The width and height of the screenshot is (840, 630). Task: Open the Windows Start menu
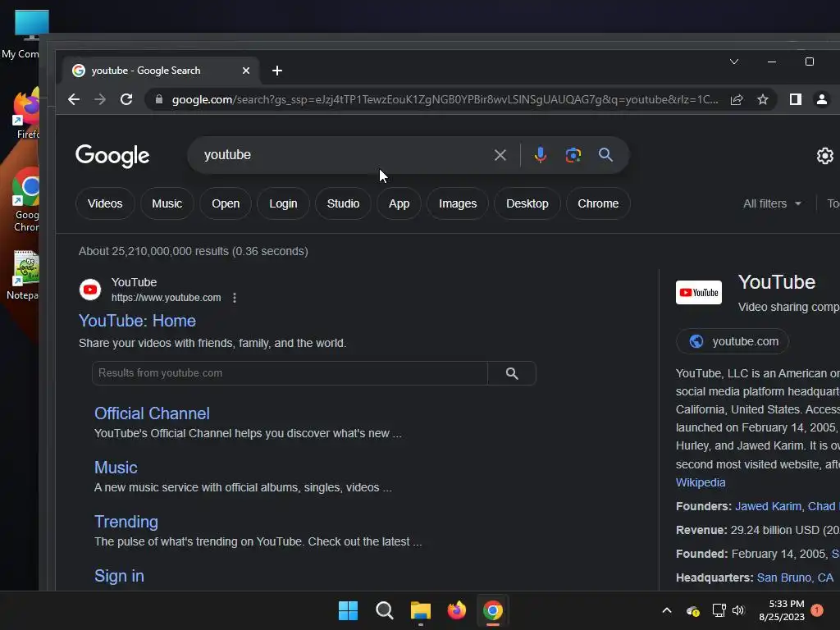(x=348, y=610)
